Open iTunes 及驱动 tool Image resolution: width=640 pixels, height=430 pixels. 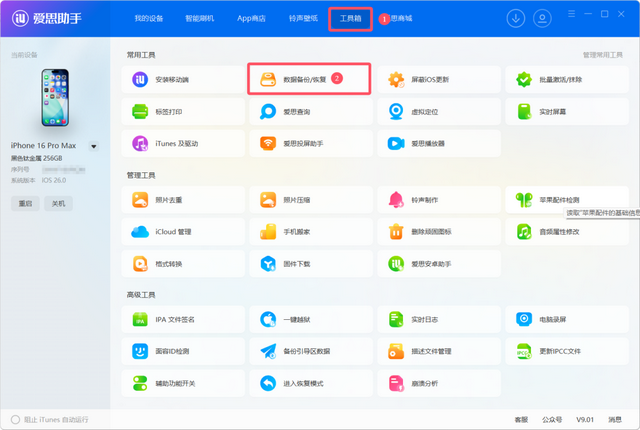pos(183,144)
